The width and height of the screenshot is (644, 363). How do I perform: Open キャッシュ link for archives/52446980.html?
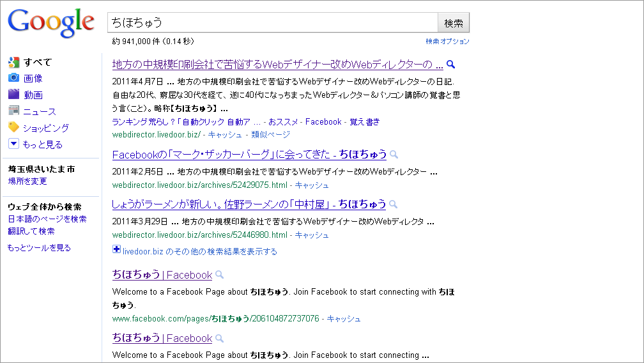coord(312,235)
